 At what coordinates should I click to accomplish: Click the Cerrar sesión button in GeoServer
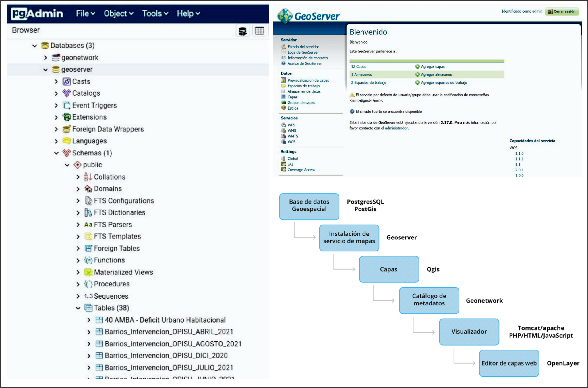click(562, 11)
